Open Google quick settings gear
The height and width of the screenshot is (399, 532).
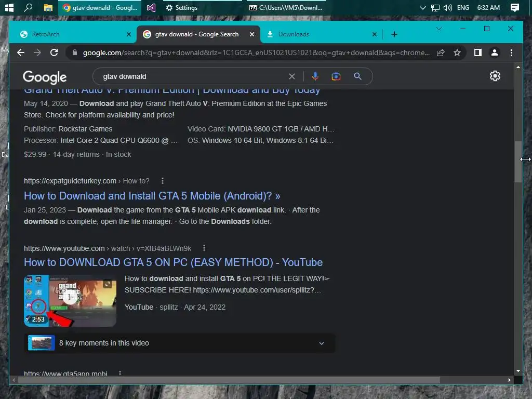tap(495, 76)
